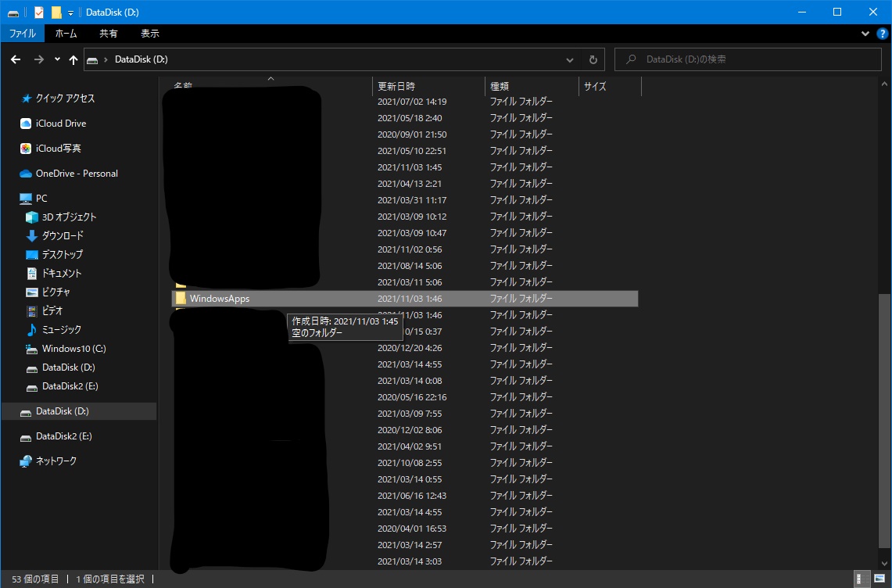Switch to the 表示 ribbon tab

[x=149, y=34]
